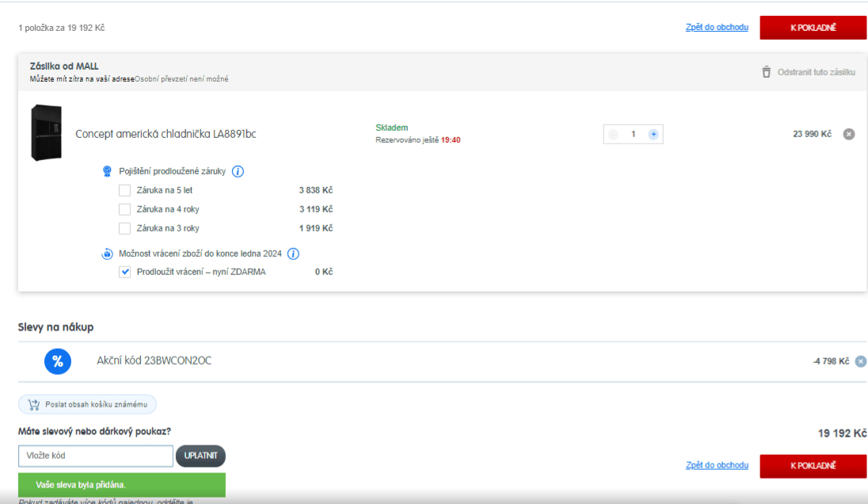Click the extended warranty badge icon
The image size is (868, 504).
pyautogui.click(x=107, y=171)
